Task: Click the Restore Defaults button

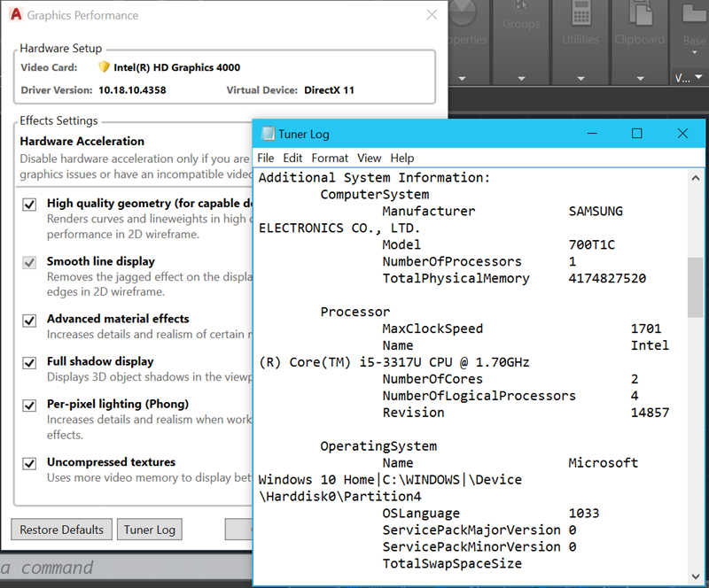Action: pyautogui.click(x=61, y=530)
